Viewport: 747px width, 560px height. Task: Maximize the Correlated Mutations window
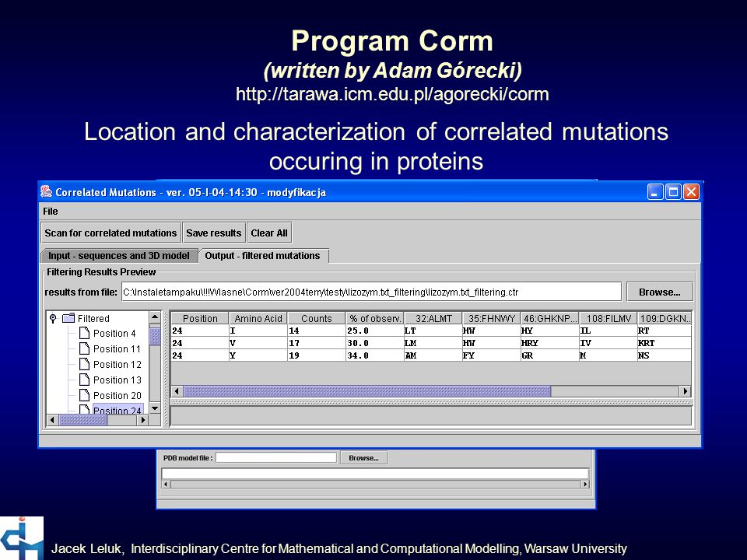[673, 192]
